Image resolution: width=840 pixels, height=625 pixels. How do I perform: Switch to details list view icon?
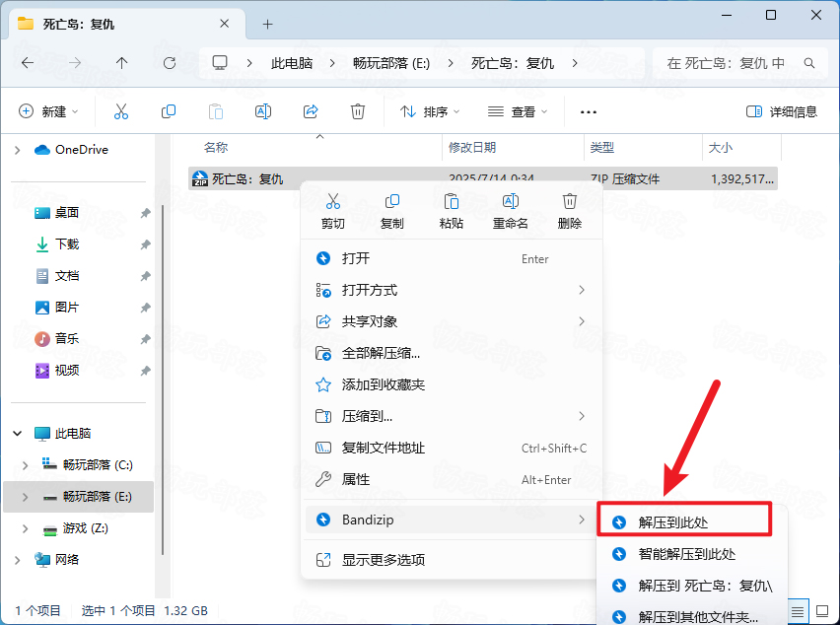tap(798, 611)
